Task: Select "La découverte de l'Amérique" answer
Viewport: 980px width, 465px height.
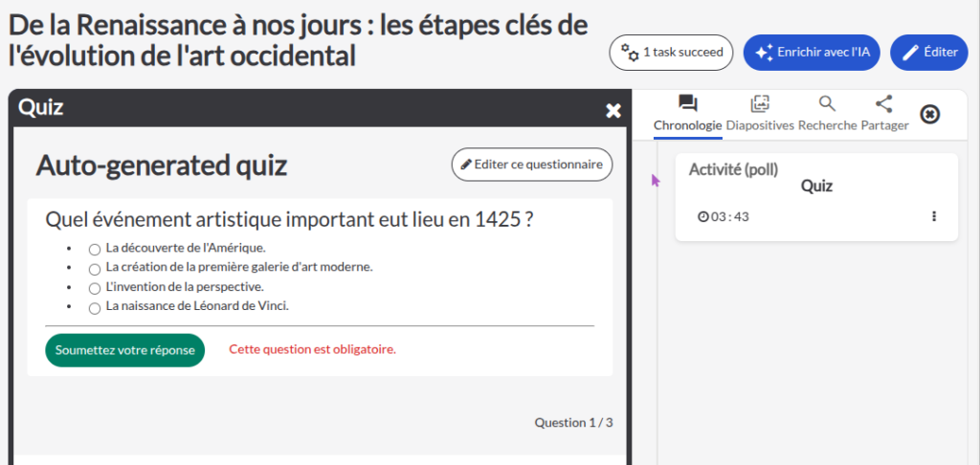Action: (x=95, y=249)
